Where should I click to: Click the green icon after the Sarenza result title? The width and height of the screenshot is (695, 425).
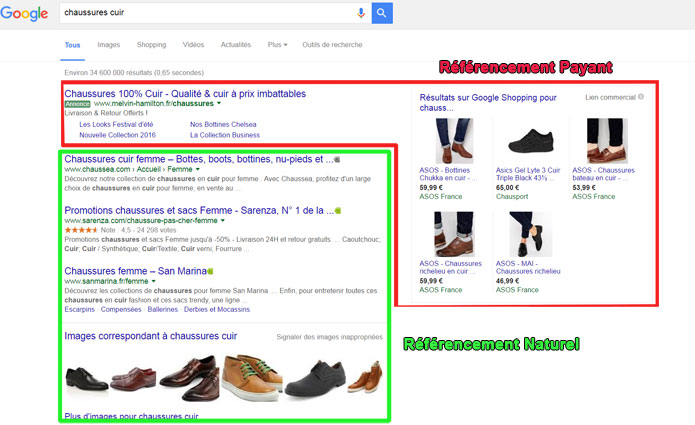tap(338, 211)
